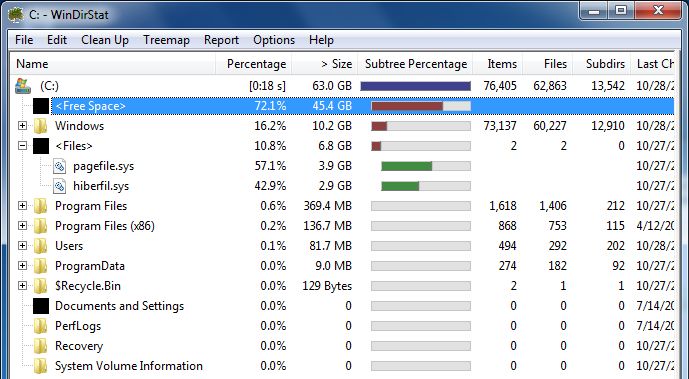Viewport: 689px width, 379px height.
Task: Click the WinDirStat tree icon in title bar
Action: coord(16,14)
